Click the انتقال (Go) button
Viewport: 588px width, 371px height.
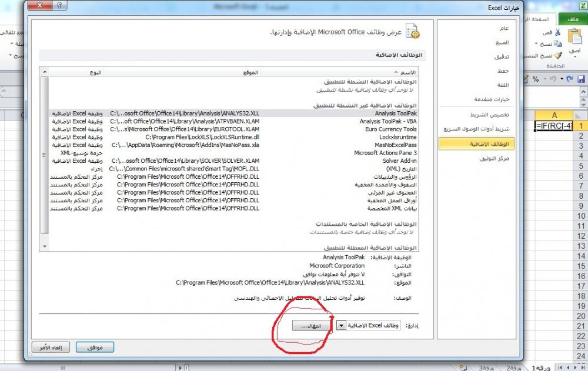(x=312, y=326)
